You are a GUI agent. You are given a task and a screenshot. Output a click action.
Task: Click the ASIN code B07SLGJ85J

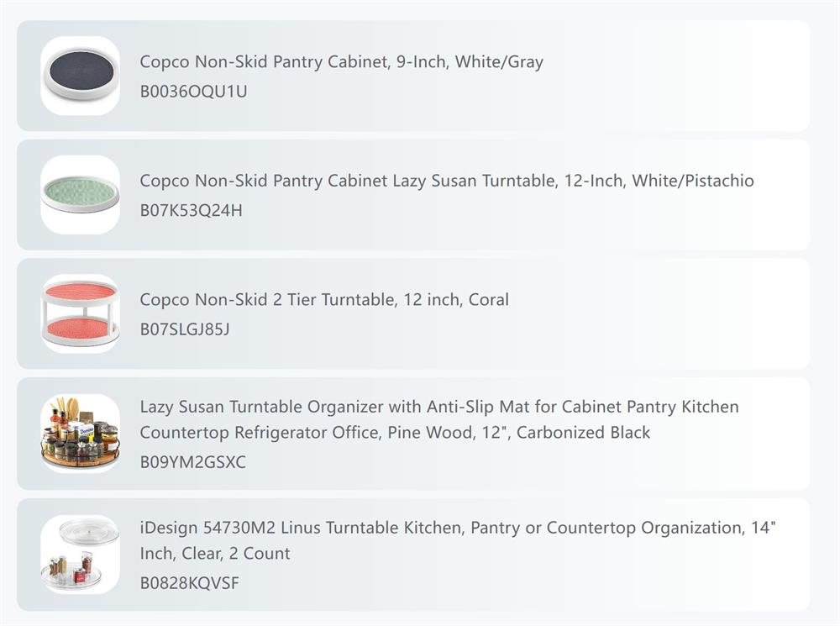[185, 329]
